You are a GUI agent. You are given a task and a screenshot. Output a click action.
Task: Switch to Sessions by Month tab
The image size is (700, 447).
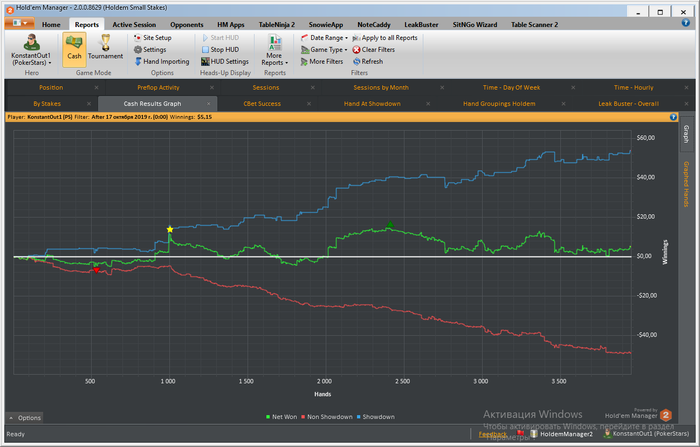coord(381,88)
